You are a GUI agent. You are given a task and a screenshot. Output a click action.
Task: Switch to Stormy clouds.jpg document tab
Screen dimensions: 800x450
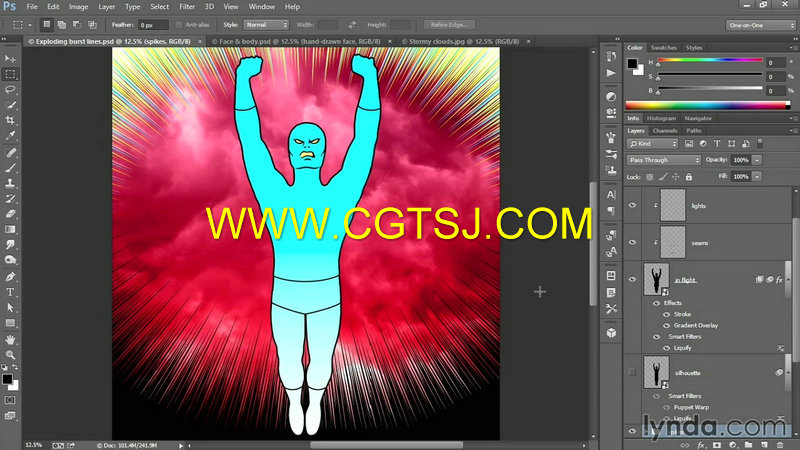point(460,41)
